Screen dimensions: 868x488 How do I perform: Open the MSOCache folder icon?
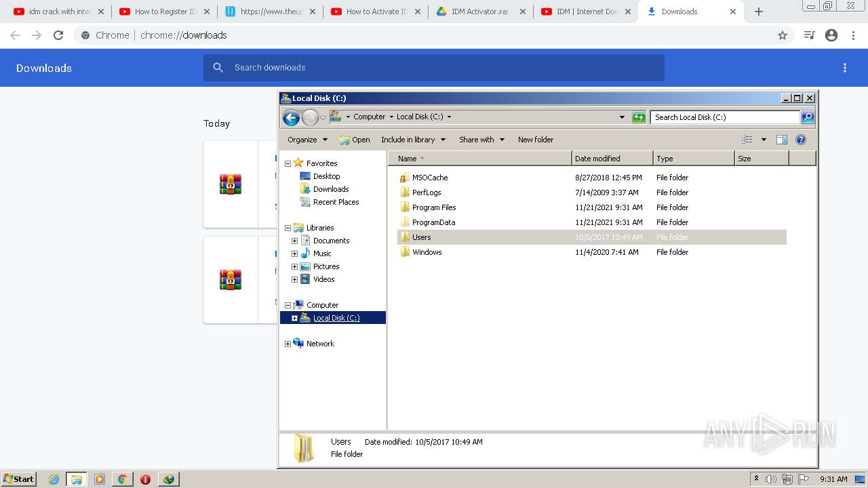pyautogui.click(x=405, y=178)
